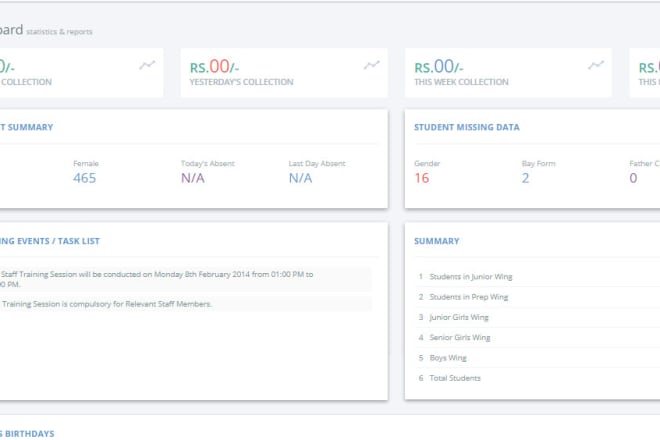Click trend icon on Yesterday's Collection card
Screen dimensions: 660x440
372,65
